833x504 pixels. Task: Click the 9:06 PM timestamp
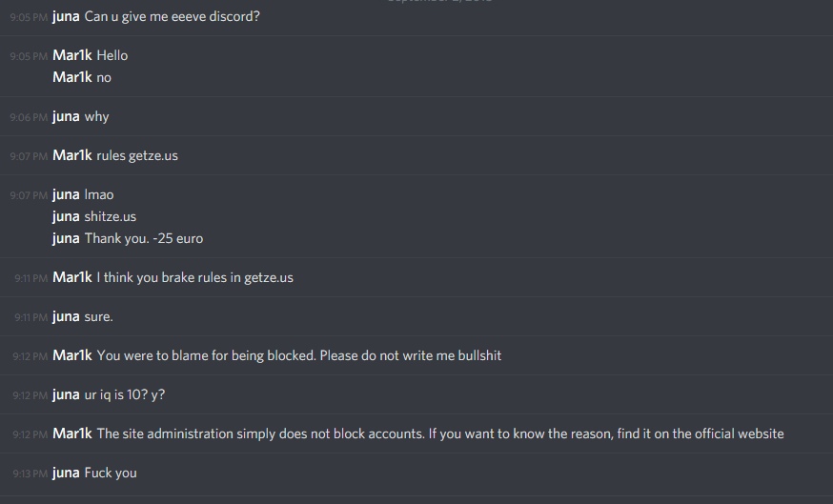click(x=29, y=117)
